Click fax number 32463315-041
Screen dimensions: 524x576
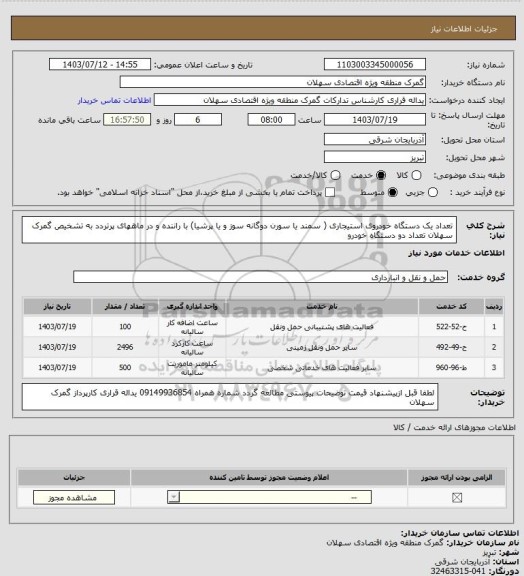(x=457, y=571)
